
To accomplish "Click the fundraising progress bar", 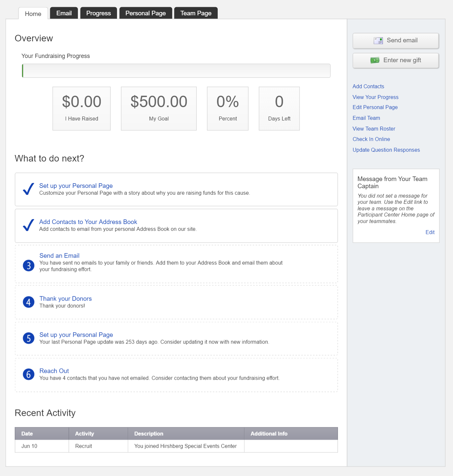I will (176, 71).
